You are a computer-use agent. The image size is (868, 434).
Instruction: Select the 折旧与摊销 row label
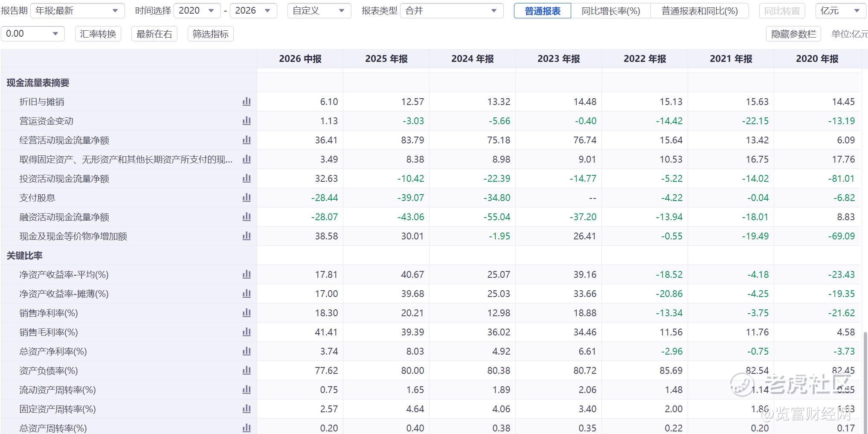(42, 102)
